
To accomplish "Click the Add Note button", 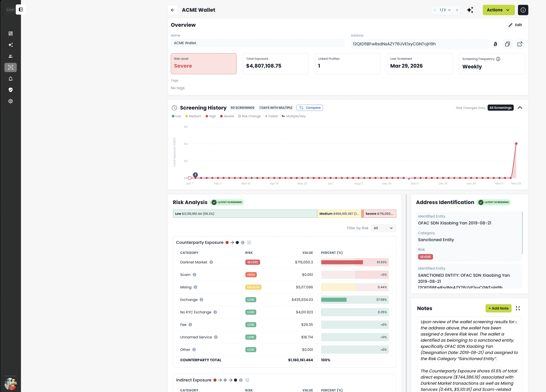I will pos(498,308).
